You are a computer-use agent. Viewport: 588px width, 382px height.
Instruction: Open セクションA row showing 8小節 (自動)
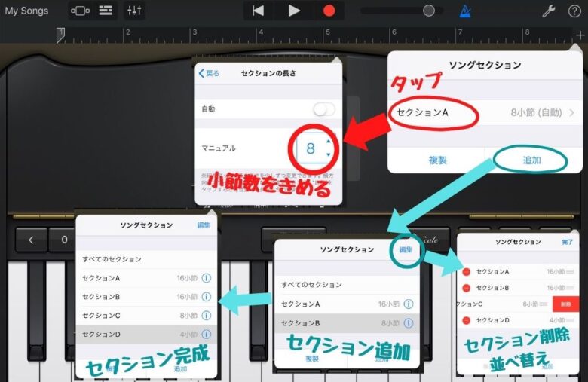tap(485, 112)
